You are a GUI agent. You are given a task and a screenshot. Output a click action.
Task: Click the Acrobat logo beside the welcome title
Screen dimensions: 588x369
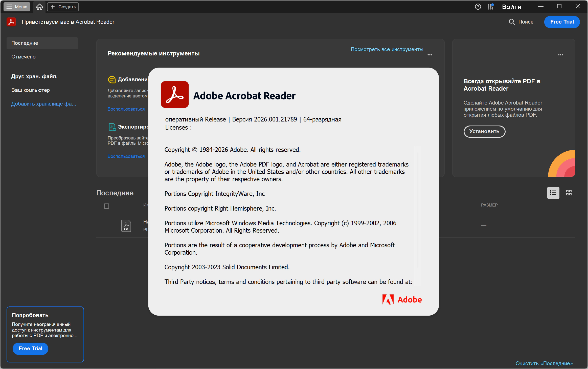click(11, 22)
